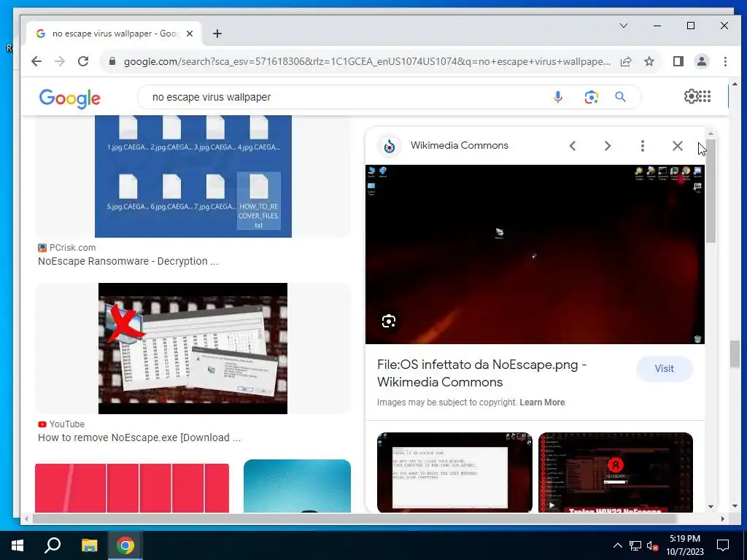The image size is (747, 560).
Task: Open Windows notification center
Action: coord(723,545)
